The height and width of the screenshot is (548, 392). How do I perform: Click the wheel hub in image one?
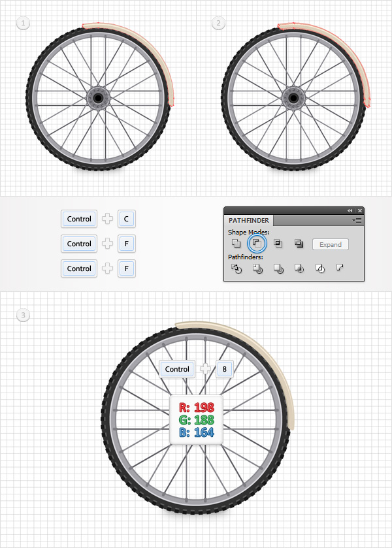(x=98, y=99)
